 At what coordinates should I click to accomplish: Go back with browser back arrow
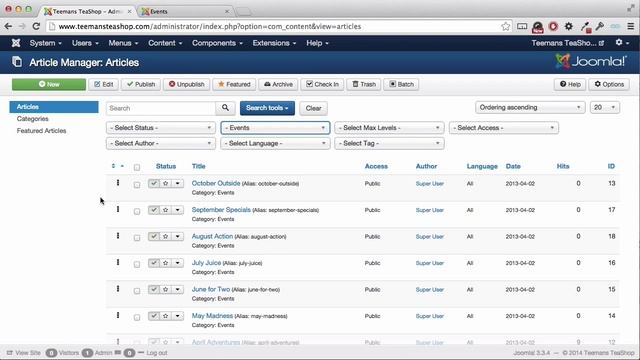click(x=8, y=27)
